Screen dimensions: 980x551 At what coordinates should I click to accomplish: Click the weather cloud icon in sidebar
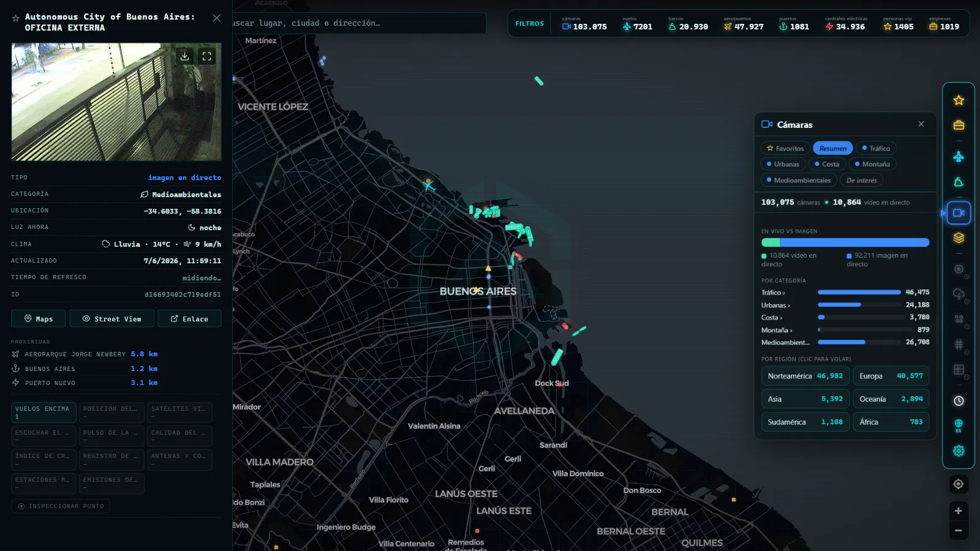959,294
